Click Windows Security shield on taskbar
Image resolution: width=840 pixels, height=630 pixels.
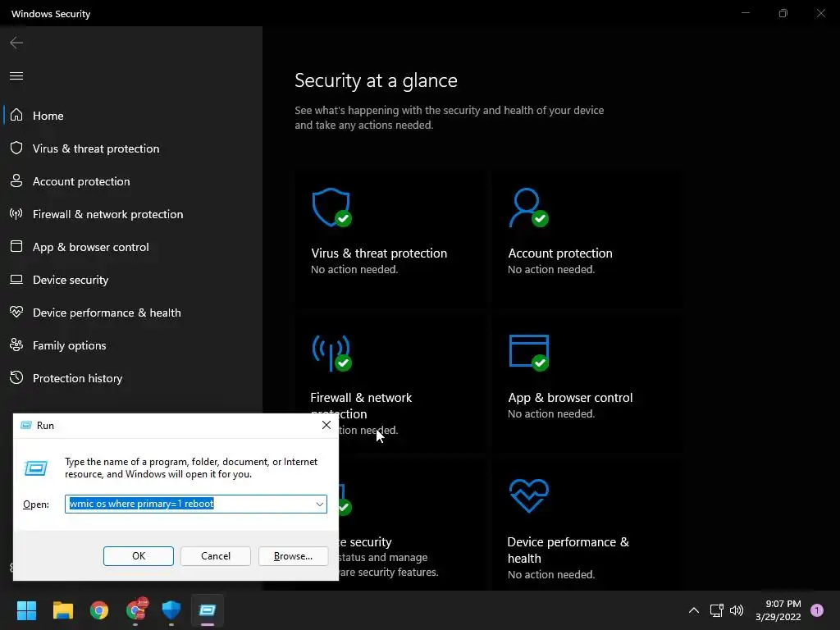tap(171, 610)
